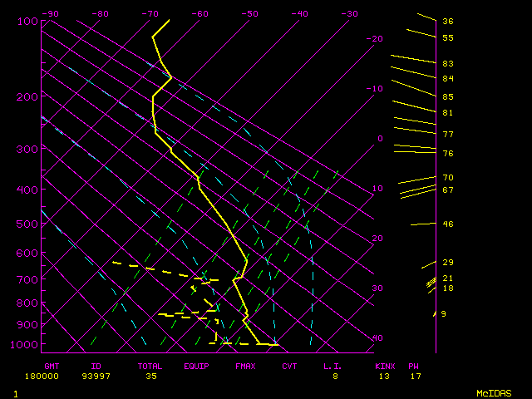
Task: Click the wind speed value 85
Action: pos(447,97)
